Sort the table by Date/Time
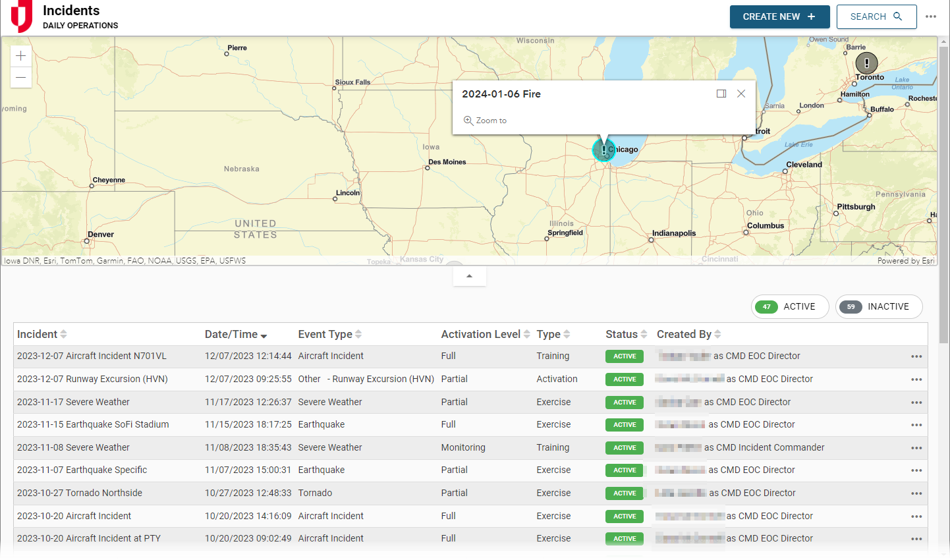This screenshot has height=560, width=950. (x=235, y=335)
